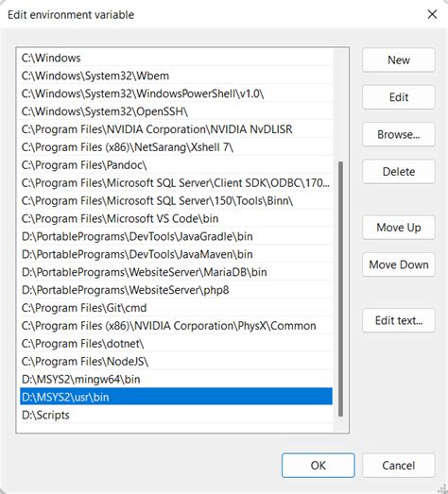Select the Microsoft VS Code\bin path
Viewport: 448px width, 494px height.
[x=176, y=218]
